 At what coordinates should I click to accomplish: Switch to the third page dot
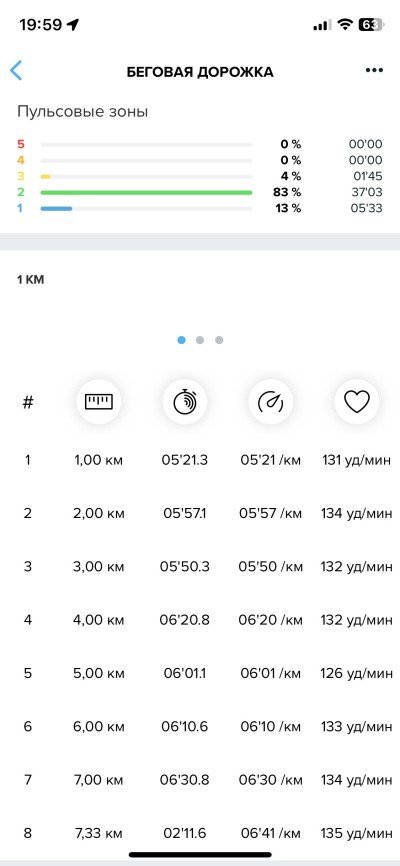[219, 340]
